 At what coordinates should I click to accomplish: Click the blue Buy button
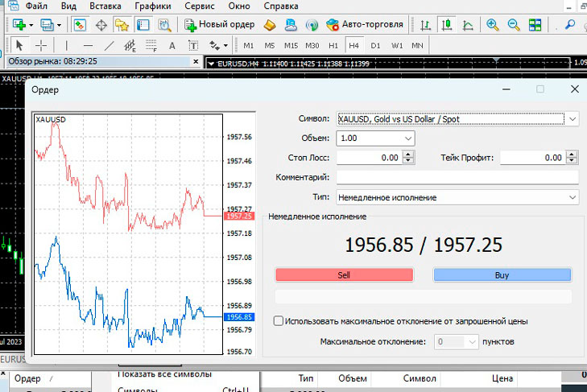(502, 274)
